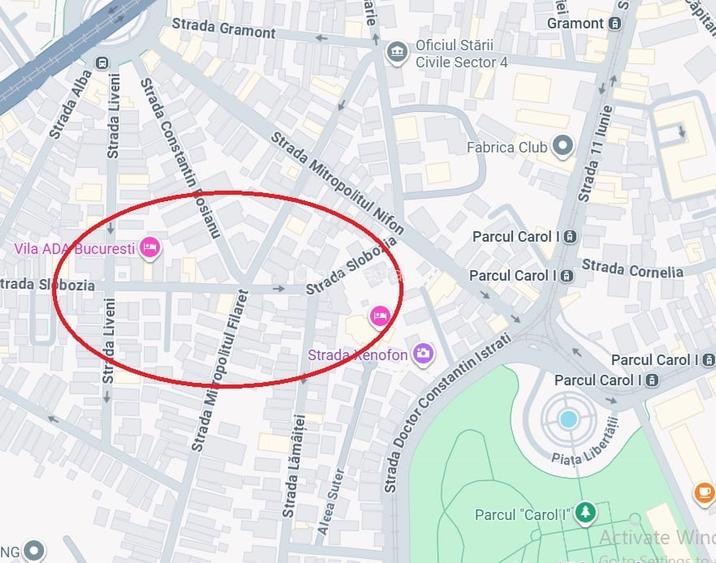Click the Strada Xenofon purple camera icon

click(x=423, y=354)
